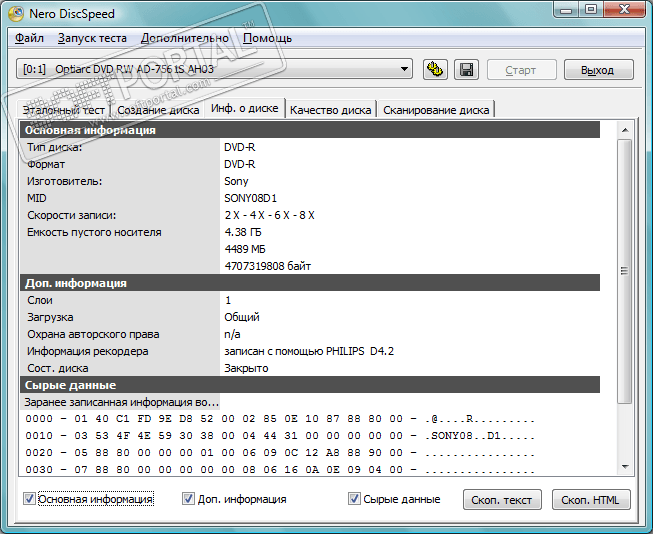Minimize the Nero DiscSpeed window
Viewport: 653px width, 534px height.
coord(566,10)
